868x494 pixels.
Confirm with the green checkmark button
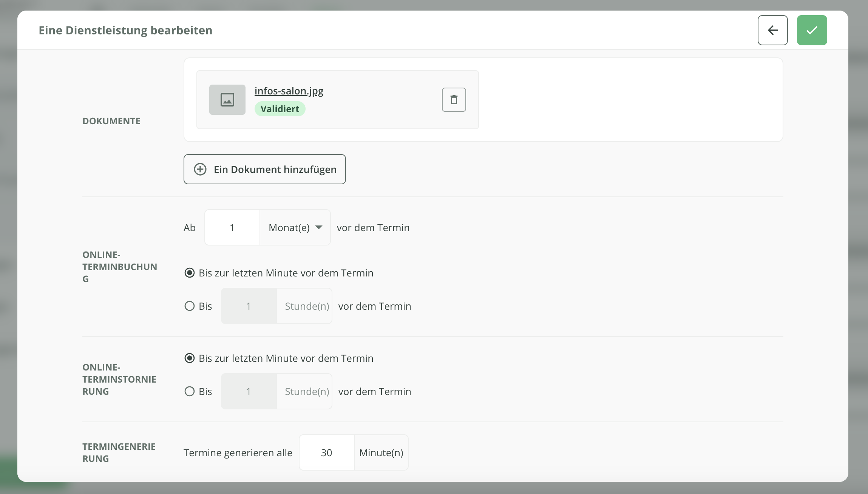pyautogui.click(x=812, y=30)
